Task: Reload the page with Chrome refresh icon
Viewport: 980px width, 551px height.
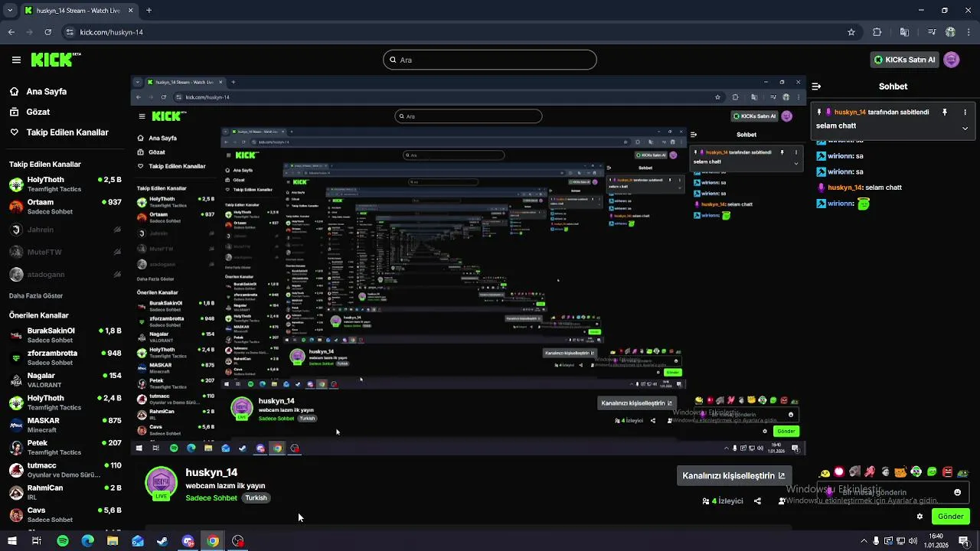Action: pyautogui.click(x=48, y=32)
